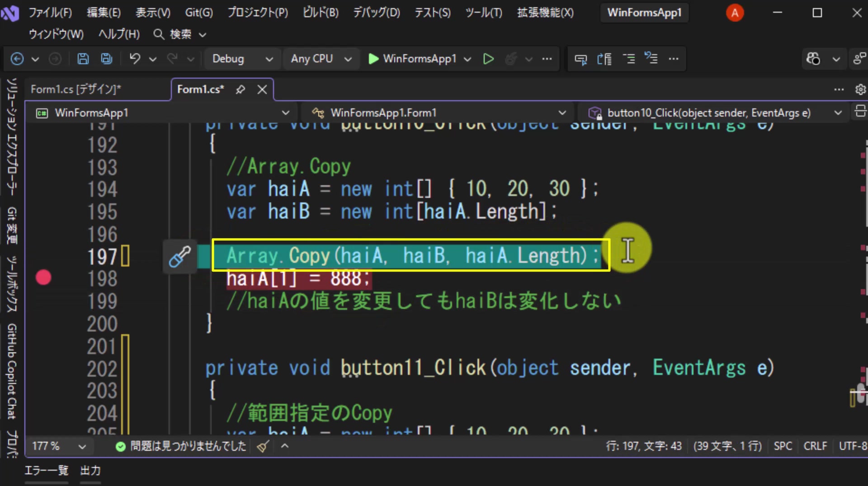Click the 問題は見つかりませんでした status indicator
This screenshot has width=868, height=486.
tap(181, 446)
